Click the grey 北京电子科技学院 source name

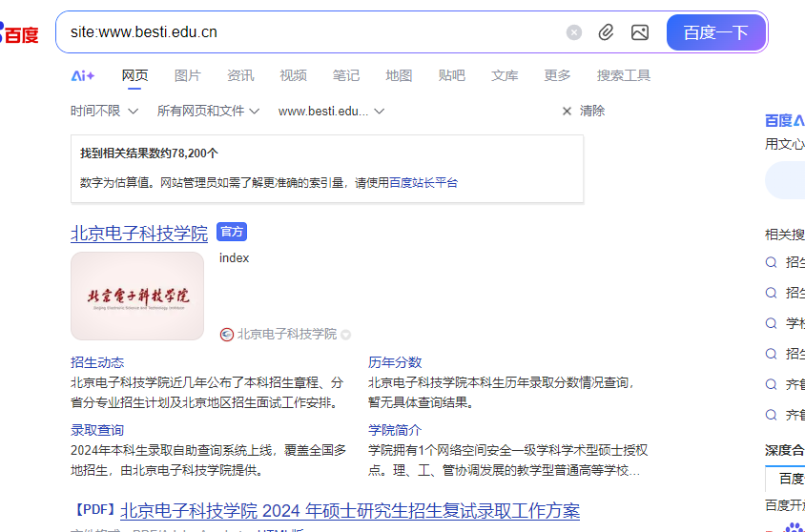coord(287,335)
